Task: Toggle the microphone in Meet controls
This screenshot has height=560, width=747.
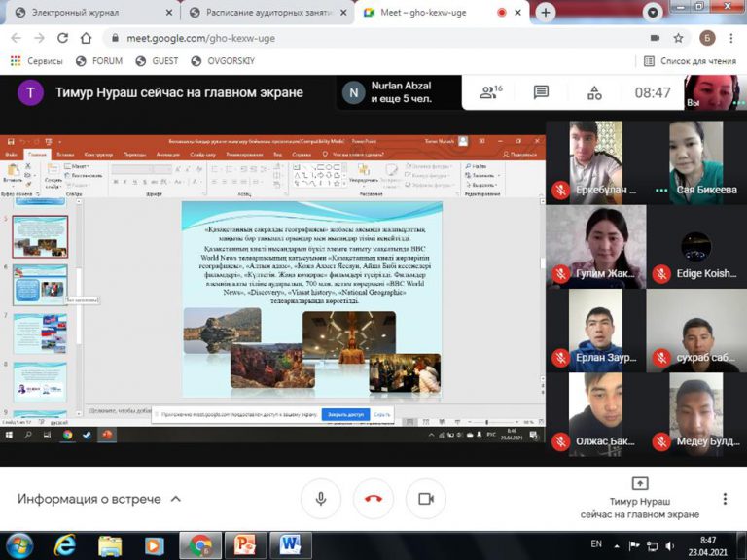Action: coord(320,499)
